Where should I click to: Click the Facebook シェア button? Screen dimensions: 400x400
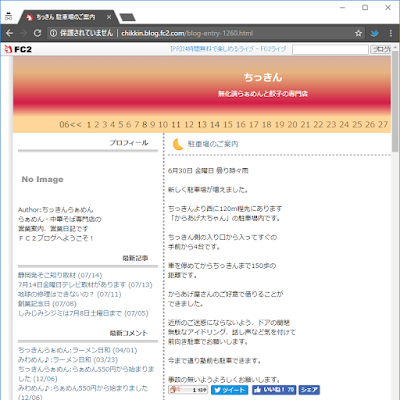309,390
